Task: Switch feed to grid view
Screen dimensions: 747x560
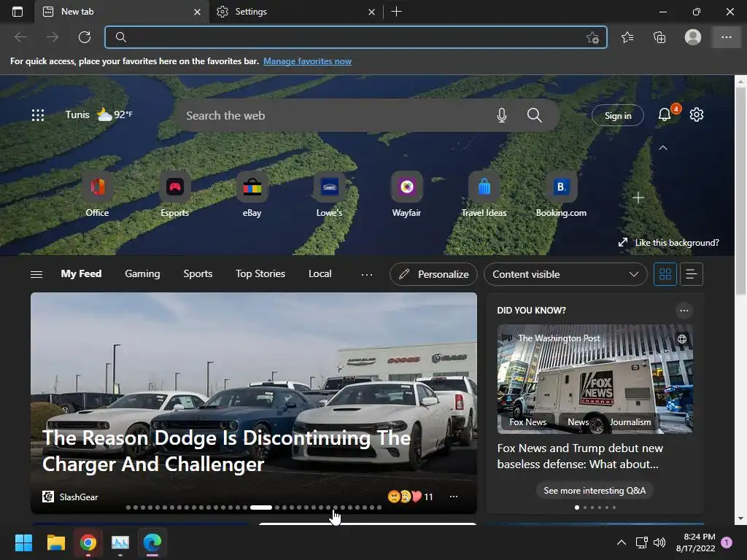Action: pos(665,274)
